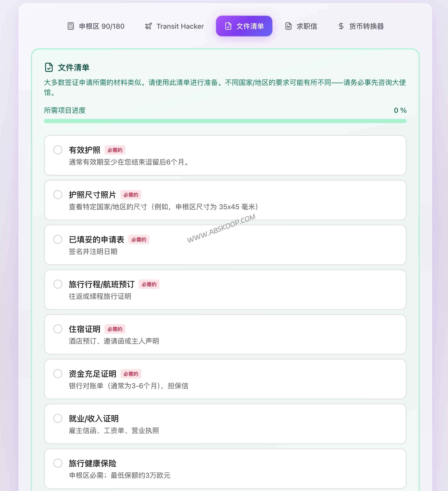Select the 旅行健康保险 checklist row

point(225,468)
